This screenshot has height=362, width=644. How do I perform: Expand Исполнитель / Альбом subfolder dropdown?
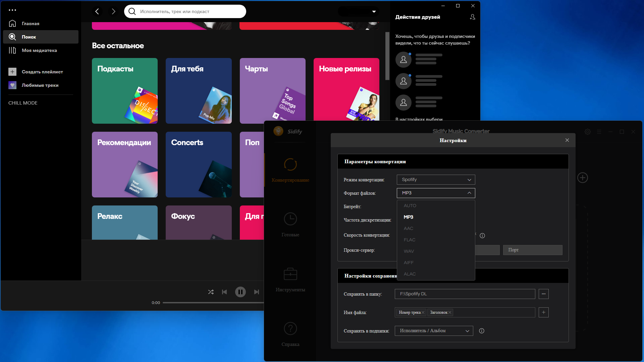pos(434,331)
